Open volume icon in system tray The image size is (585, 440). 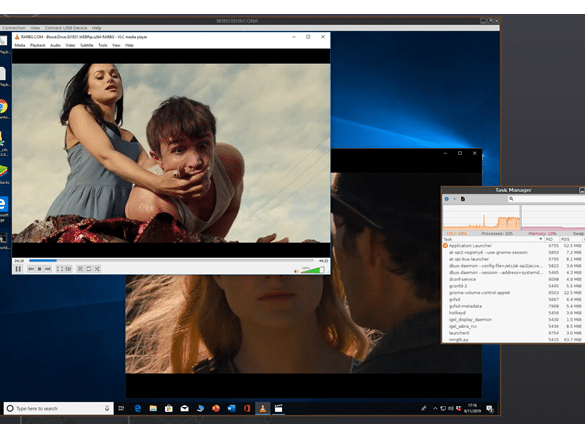[x=451, y=409]
